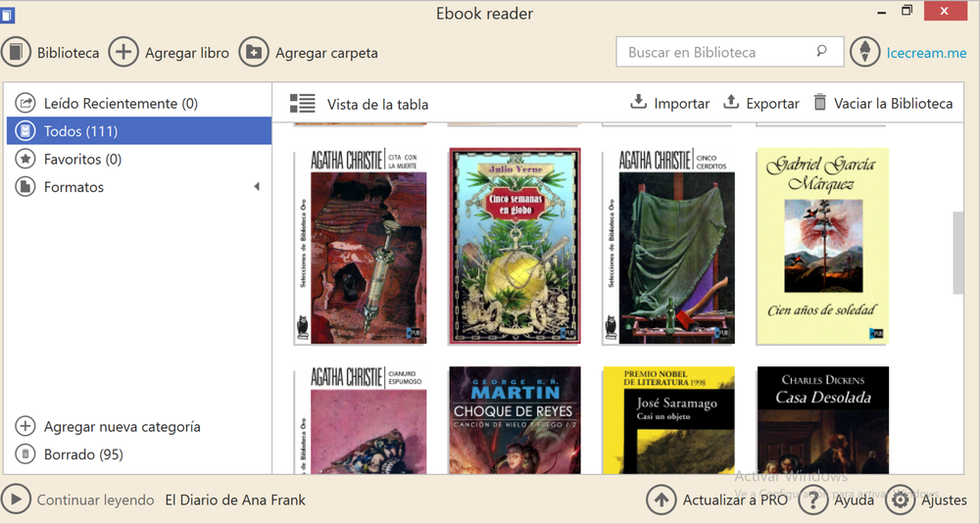The height and width of the screenshot is (524, 980).
Task: Click the Ajustes label
Action: pos(944,500)
